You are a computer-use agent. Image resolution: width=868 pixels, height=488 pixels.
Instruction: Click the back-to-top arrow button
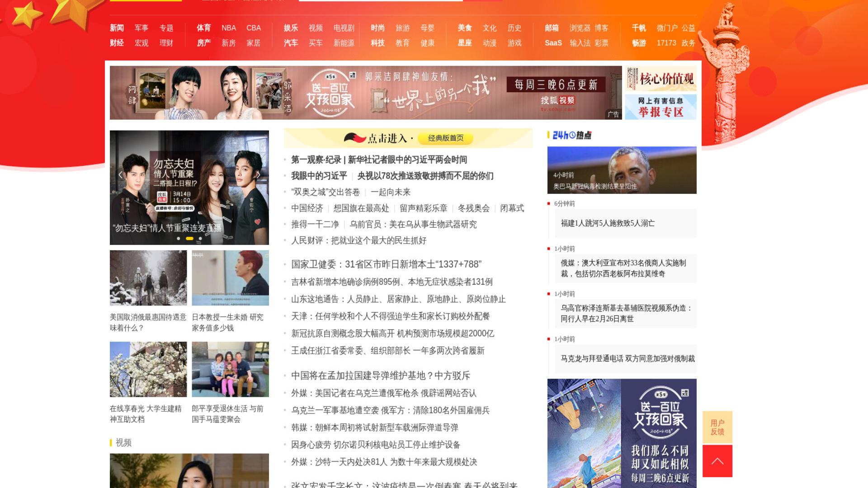pos(717,461)
